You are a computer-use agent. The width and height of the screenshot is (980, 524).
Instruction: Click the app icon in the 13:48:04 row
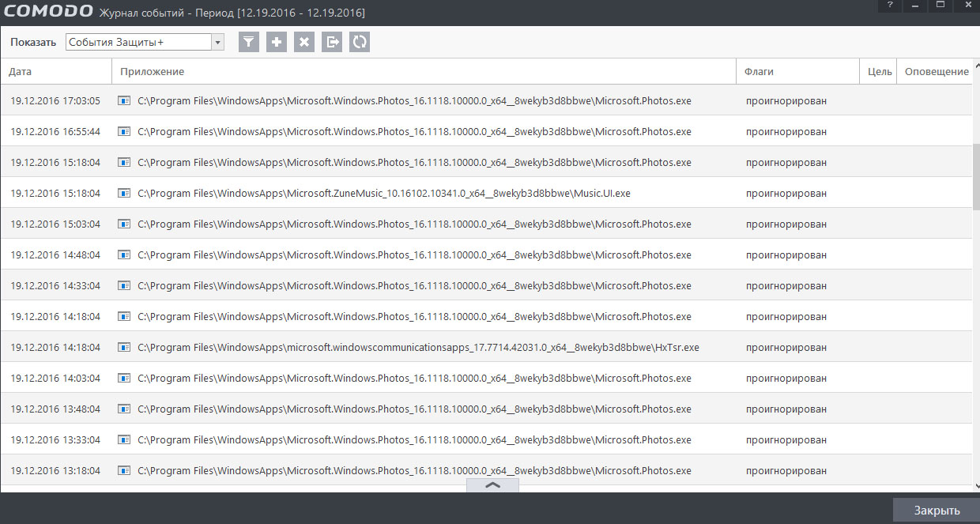124,409
